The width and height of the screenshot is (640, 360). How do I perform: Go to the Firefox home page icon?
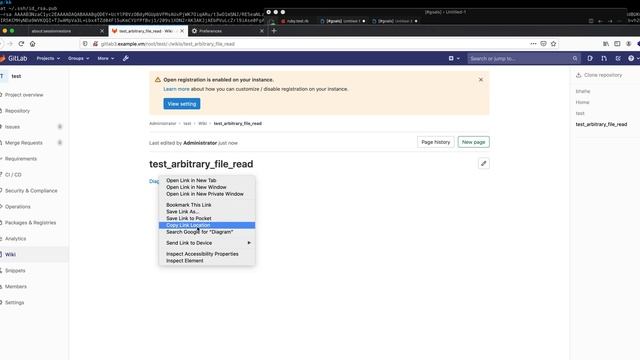tap(33, 44)
